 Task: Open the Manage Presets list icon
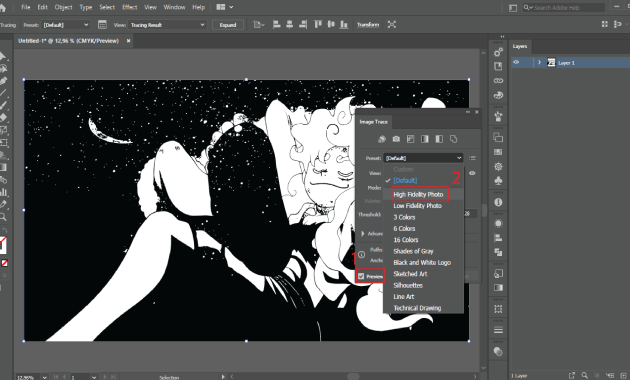472,158
